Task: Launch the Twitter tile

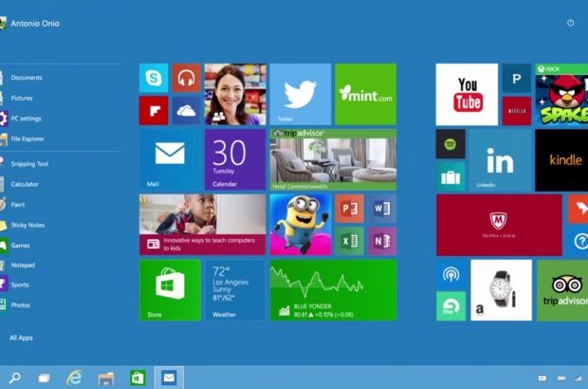Action: click(x=301, y=95)
